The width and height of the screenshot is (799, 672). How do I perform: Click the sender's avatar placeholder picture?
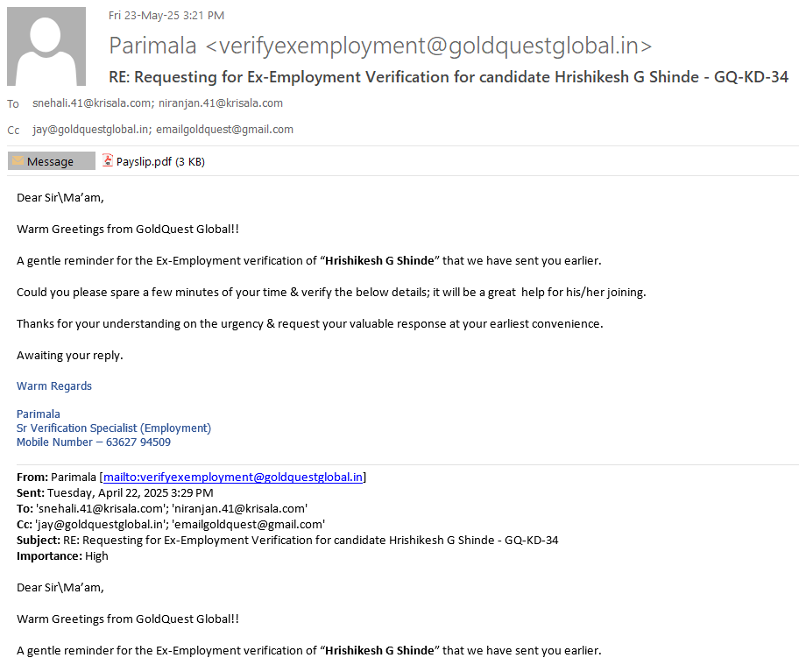(46, 46)
